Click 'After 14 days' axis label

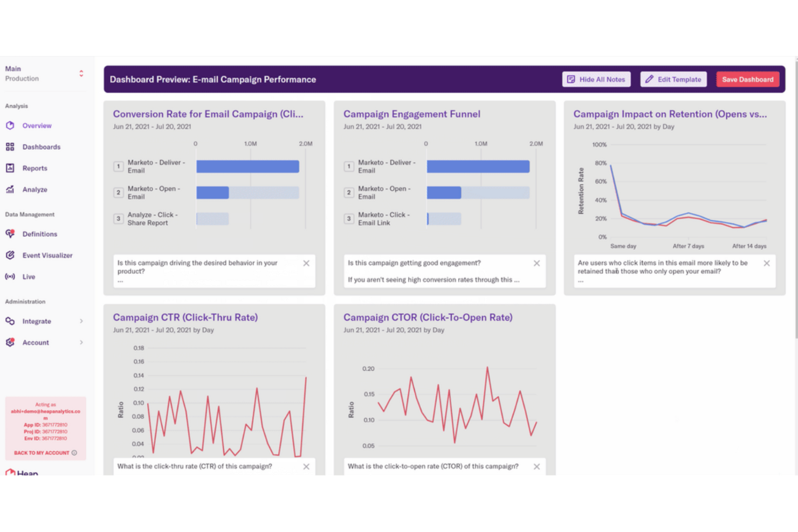[x=749, y=246]
